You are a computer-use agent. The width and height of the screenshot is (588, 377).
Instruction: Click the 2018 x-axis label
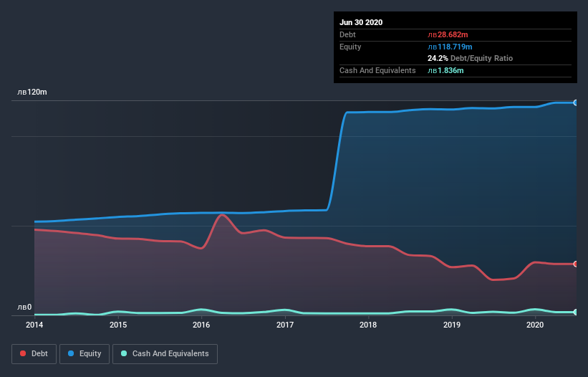tap(368, 325)
